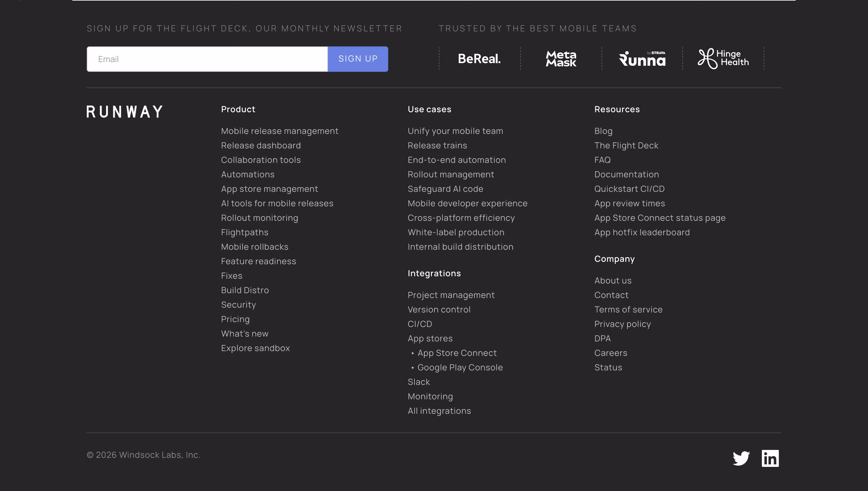Open the Release dashboard link
Viewport: 868px width, 491px height.
coord(261,145)
